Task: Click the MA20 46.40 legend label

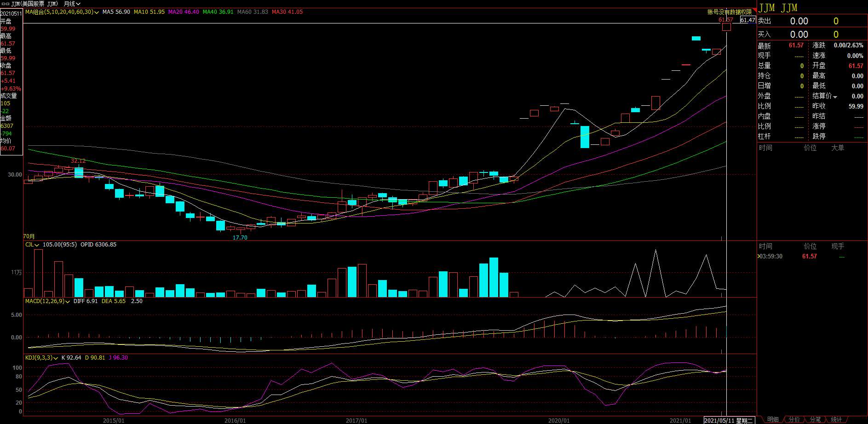Action: coord(184,12)
